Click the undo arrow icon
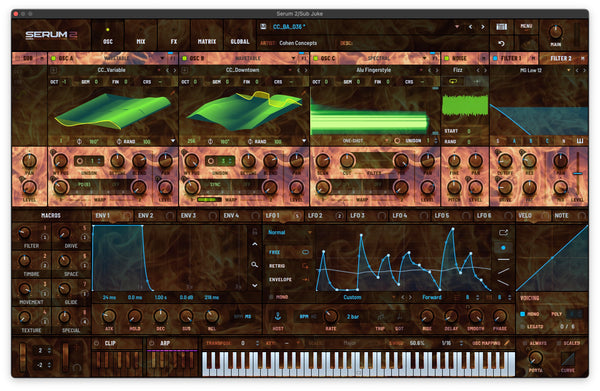The height and width of the screenshot is (391, 600). pyautogui.click(x=501, y=43)
